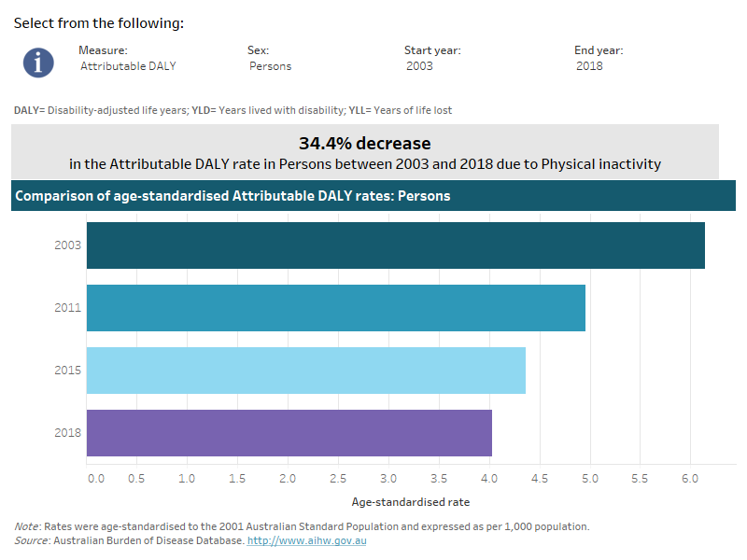Open the Sex selector showing Persons
Viewport: 747px width, 560px height.
point(269,66)
